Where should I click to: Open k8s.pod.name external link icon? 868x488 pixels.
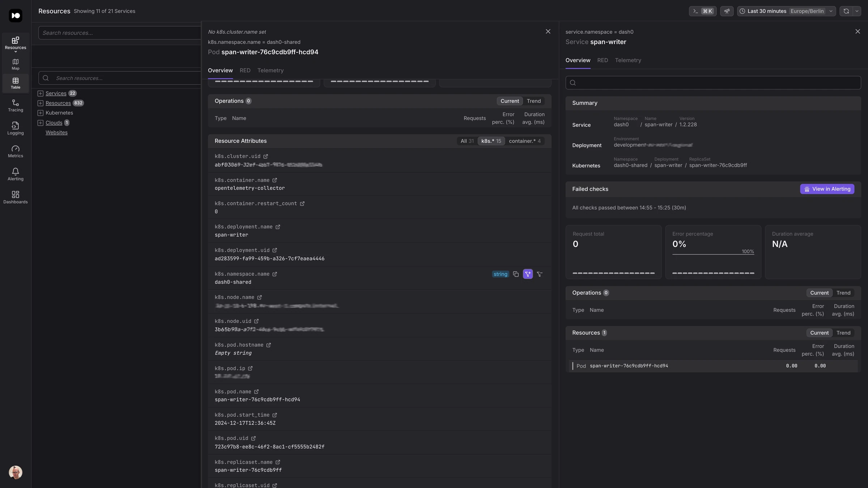[256, 392]
